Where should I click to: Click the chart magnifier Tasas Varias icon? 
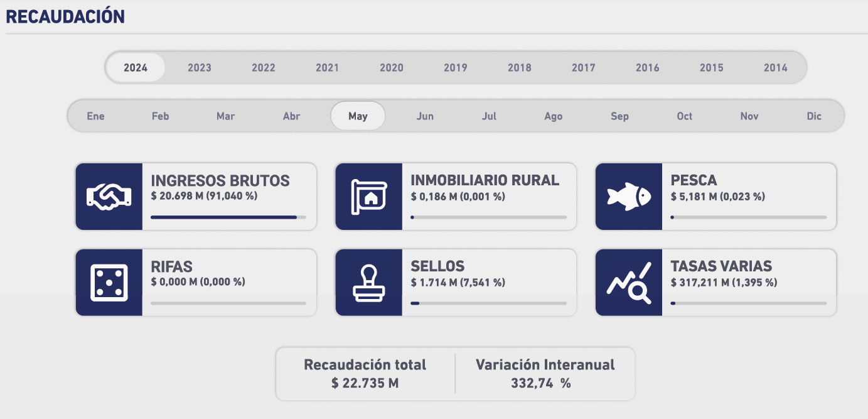point(628,282)
